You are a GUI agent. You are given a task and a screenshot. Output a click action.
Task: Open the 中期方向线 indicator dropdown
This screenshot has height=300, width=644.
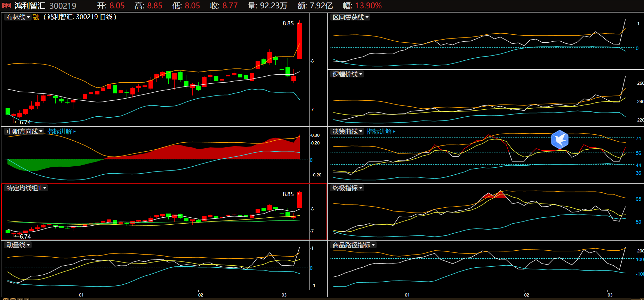tap(24, 132)
